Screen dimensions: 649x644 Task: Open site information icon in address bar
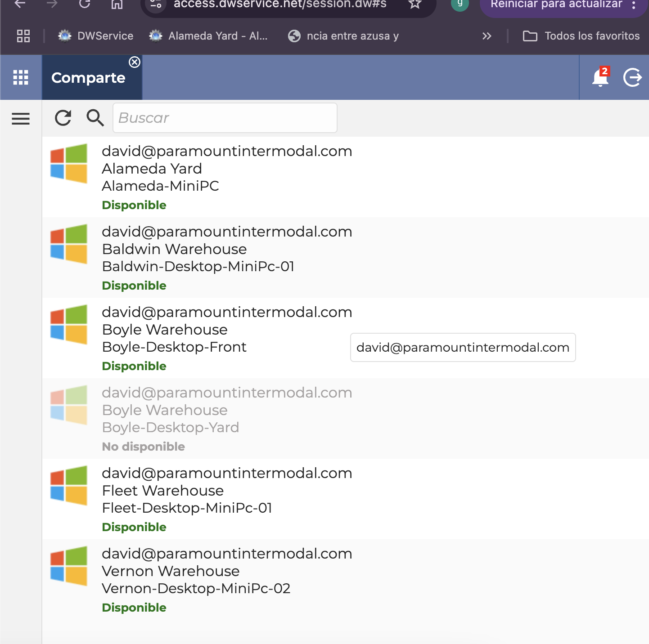click(x=156, y=4)
